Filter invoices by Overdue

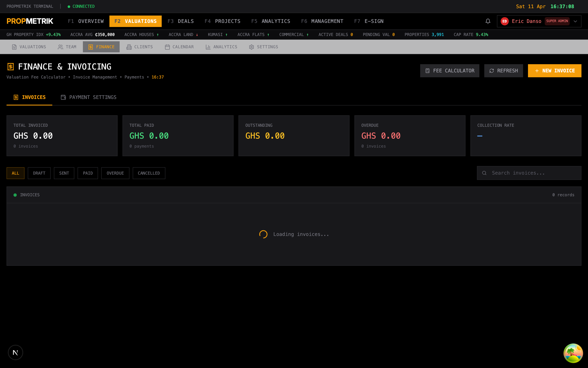pyautogui.click(x=115, y=173)
